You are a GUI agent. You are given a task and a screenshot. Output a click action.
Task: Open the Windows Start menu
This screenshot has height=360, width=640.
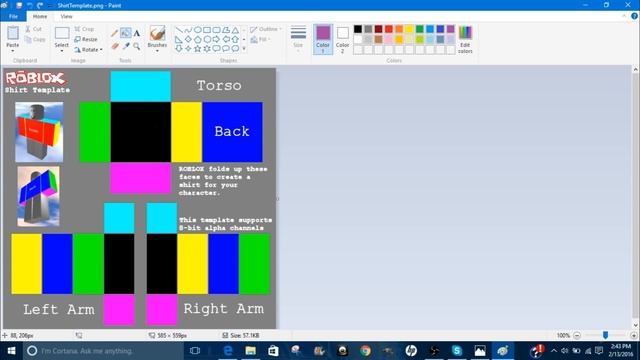[11, 351]
